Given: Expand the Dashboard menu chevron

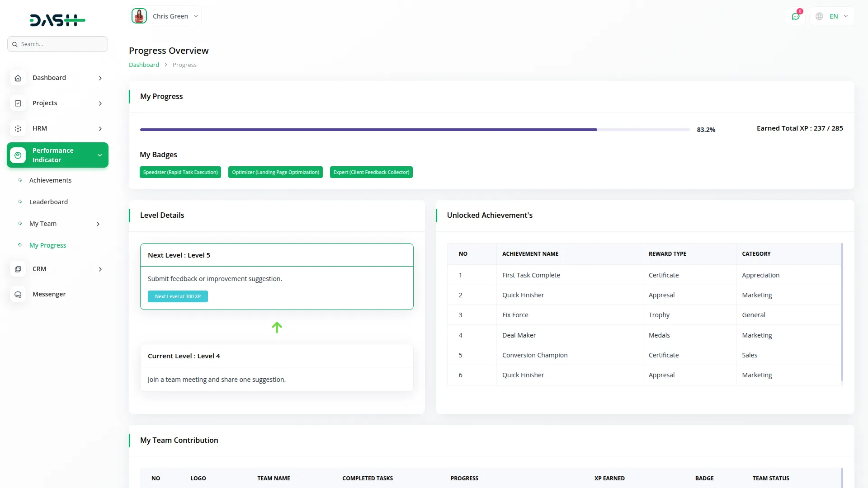Looking at the screenshot, I should pyautogui.click(x=100, y=78).
